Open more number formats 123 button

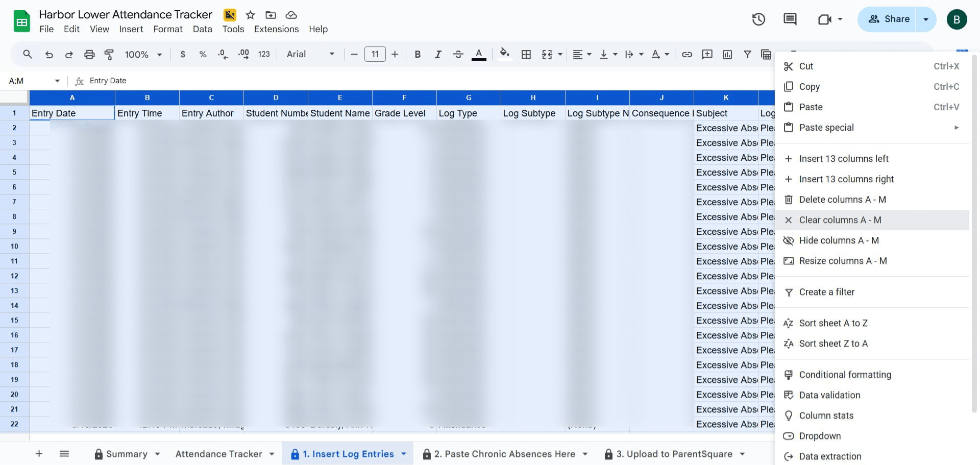pos(264,54)
